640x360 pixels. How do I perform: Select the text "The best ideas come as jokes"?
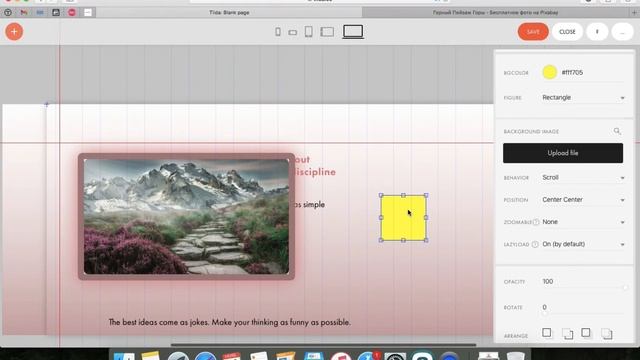pos(159,322)
